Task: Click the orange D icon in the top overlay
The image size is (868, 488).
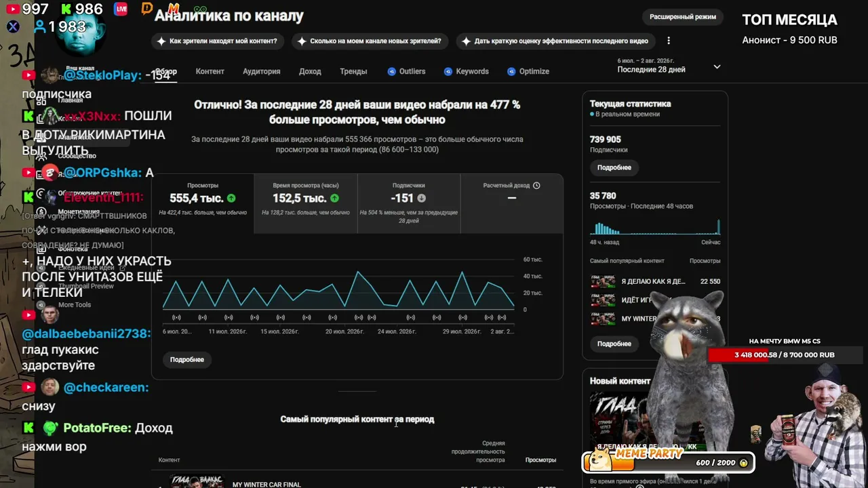Action: 147,9
